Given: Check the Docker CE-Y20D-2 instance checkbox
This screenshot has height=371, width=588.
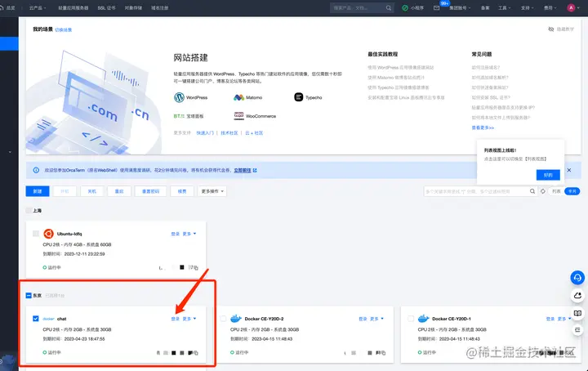Looking at the screenshot, I should pyautogui.click(x=223, y=319).
